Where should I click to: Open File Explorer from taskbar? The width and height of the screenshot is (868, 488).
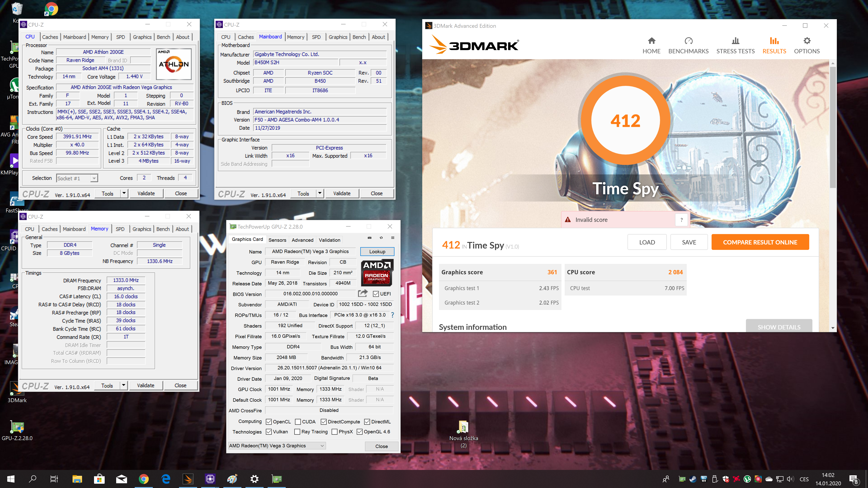[x=77, y=479]
